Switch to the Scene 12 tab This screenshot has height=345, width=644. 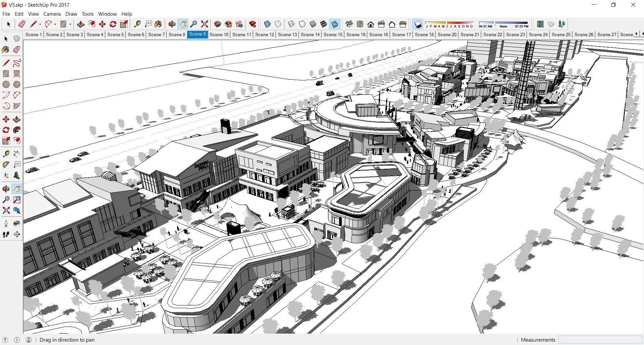[x=265, y=34]
